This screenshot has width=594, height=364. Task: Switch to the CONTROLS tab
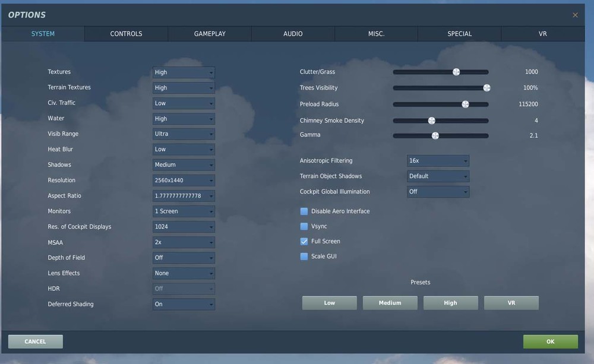[x=126, y=34]
